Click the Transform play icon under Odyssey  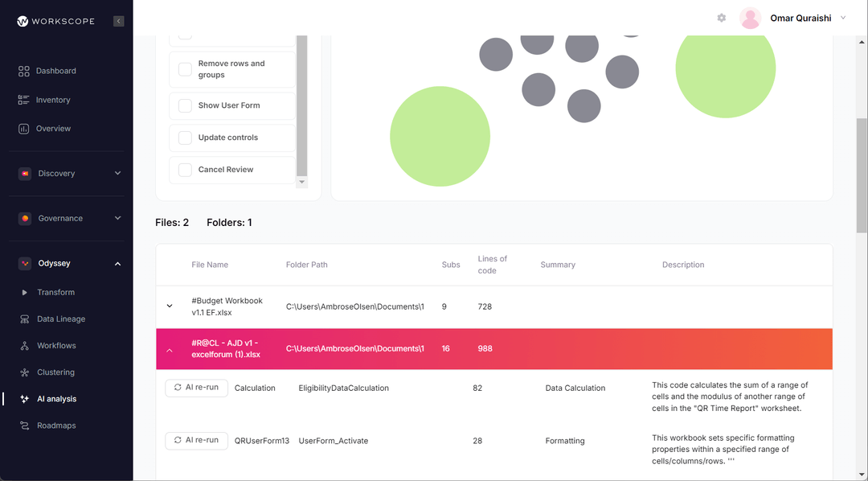pos(23,292)
